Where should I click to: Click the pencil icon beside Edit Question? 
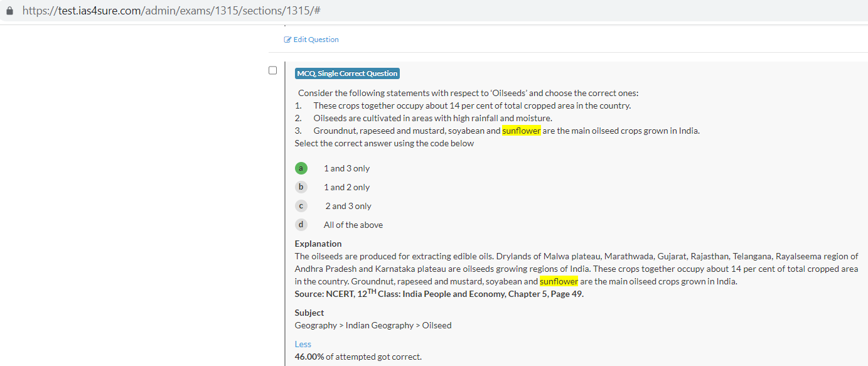click(287, 40)
